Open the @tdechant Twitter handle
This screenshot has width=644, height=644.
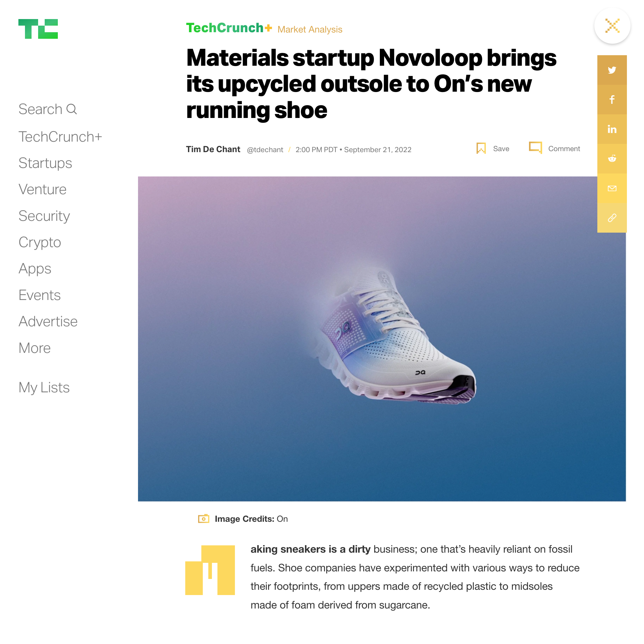265,150
